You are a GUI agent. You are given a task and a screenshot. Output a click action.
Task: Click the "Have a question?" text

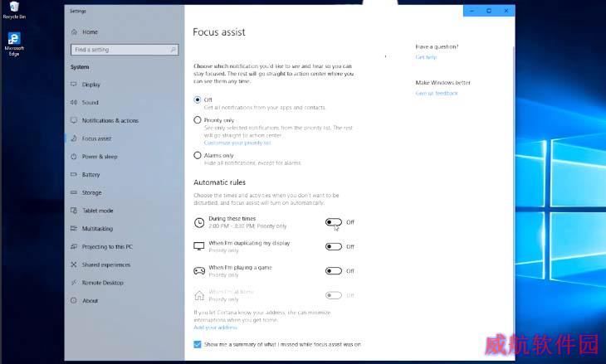(437, 46)
